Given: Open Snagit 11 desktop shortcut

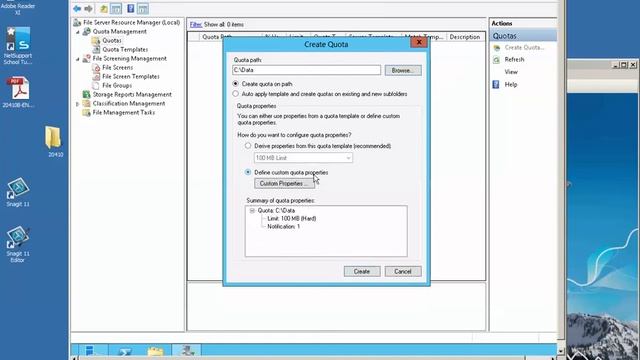Looking at the screenshot, I should (18, 192).
